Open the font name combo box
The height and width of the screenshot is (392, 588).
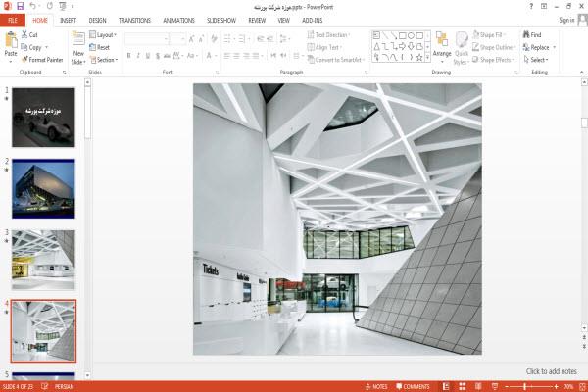tap(146, 39)
